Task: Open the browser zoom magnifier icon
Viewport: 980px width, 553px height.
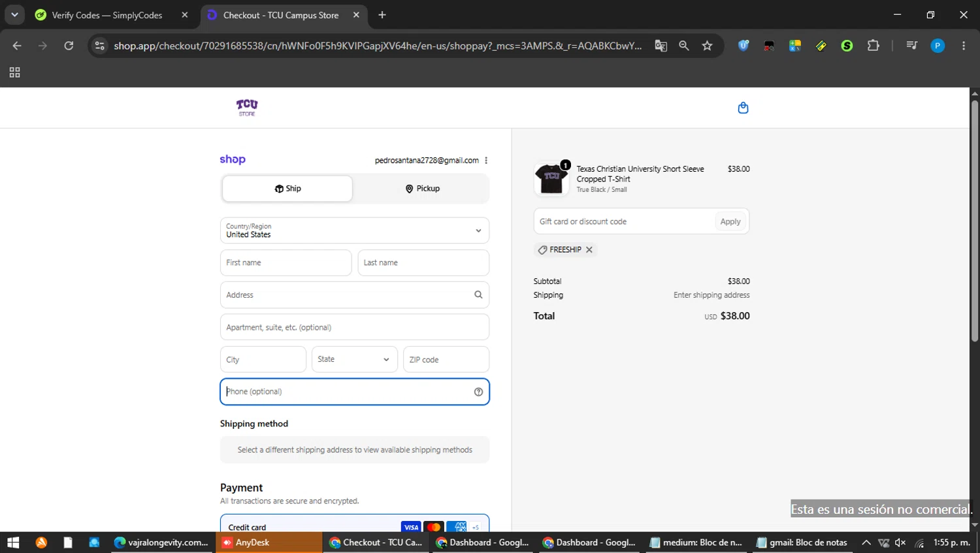Action: [684, 46]
